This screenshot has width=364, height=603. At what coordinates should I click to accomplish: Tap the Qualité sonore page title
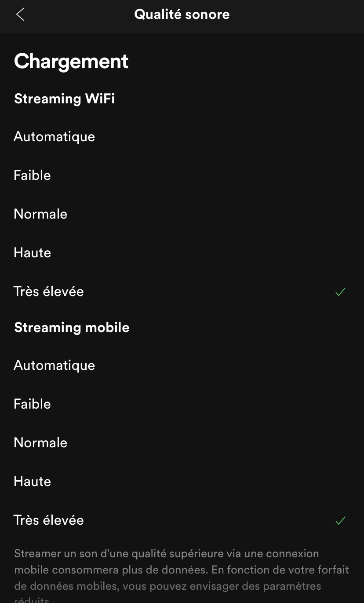(182, 14)
